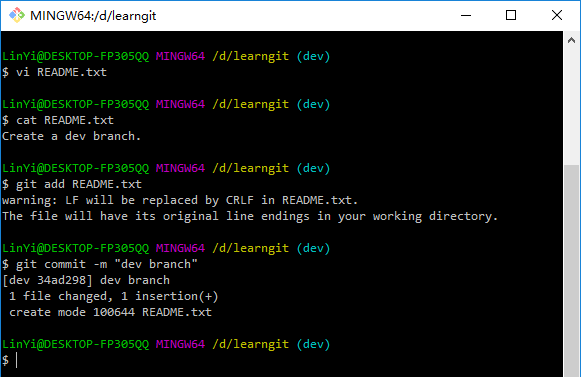Image resolution: width=581 pixels, height=377 pixels.
Task: Click the Git Bash logo icon in title bar
Action: (x=17, y=16)
